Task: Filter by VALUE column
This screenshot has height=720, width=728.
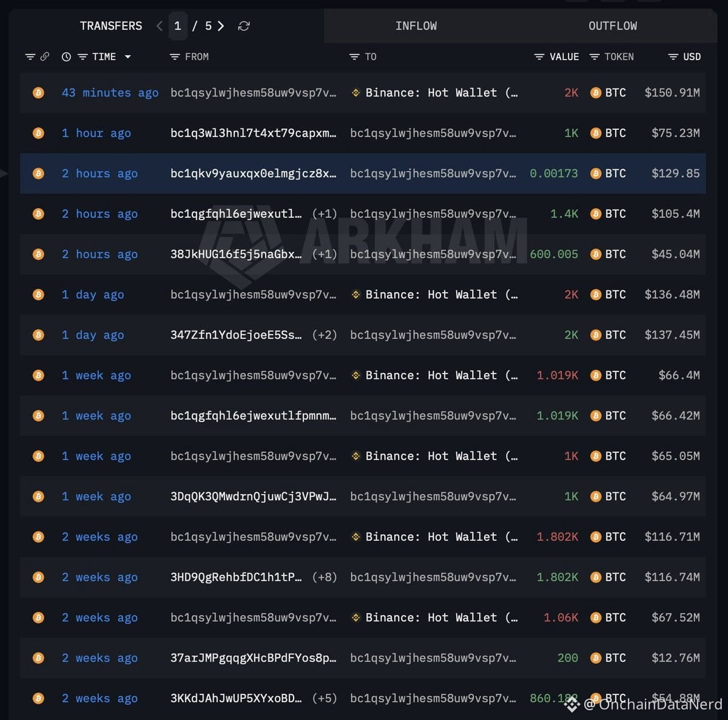Action: point(539,56)
